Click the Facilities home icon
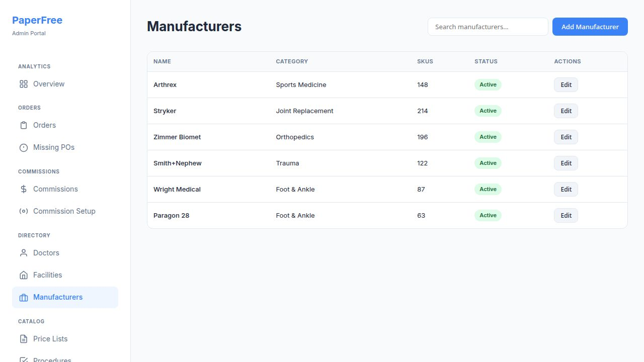This screenshot has height=362, width=644. click(x=23, y=275)
